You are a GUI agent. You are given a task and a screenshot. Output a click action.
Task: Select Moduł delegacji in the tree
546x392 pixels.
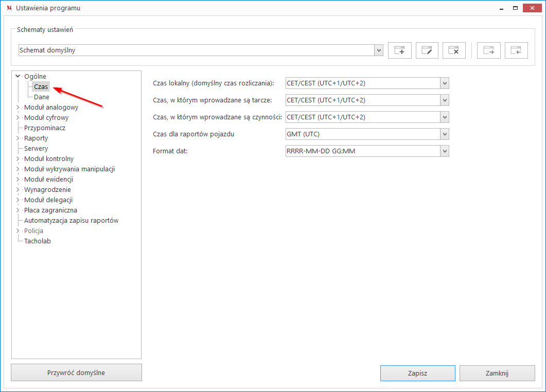(48, 200)
